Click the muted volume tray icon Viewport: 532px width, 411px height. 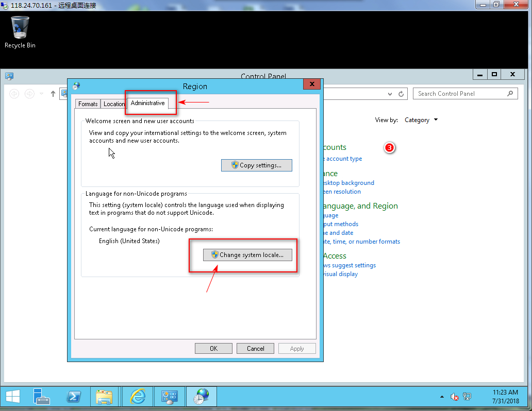[454, 397]
